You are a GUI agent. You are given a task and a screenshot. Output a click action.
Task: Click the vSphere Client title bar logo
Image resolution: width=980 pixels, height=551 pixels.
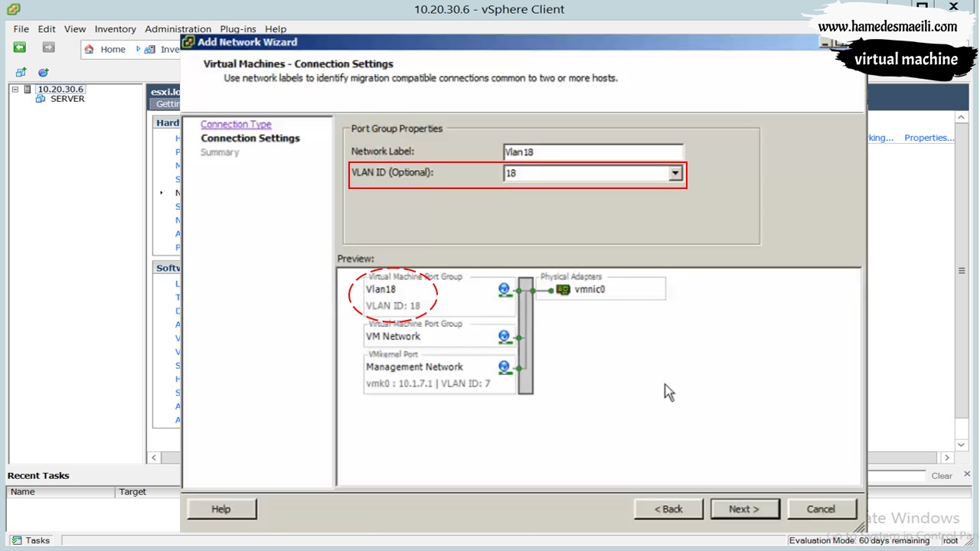13,9
